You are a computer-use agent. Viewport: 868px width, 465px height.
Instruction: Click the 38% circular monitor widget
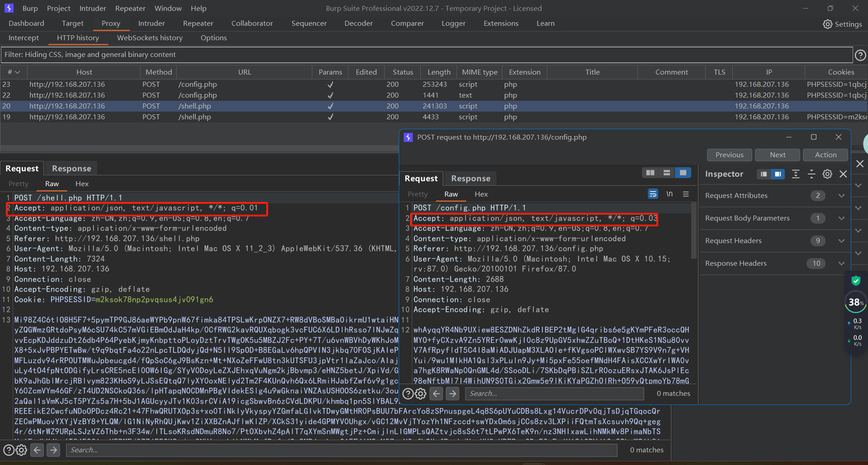tap(855, 302)
